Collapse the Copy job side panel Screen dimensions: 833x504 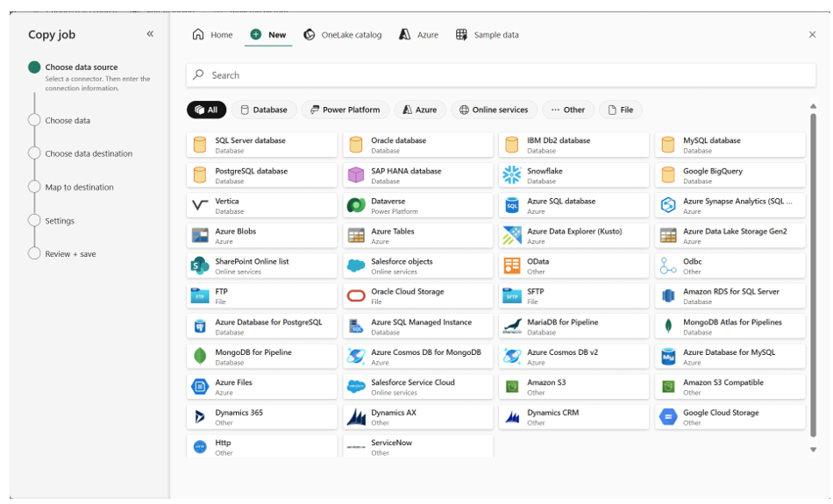(150, 34)
